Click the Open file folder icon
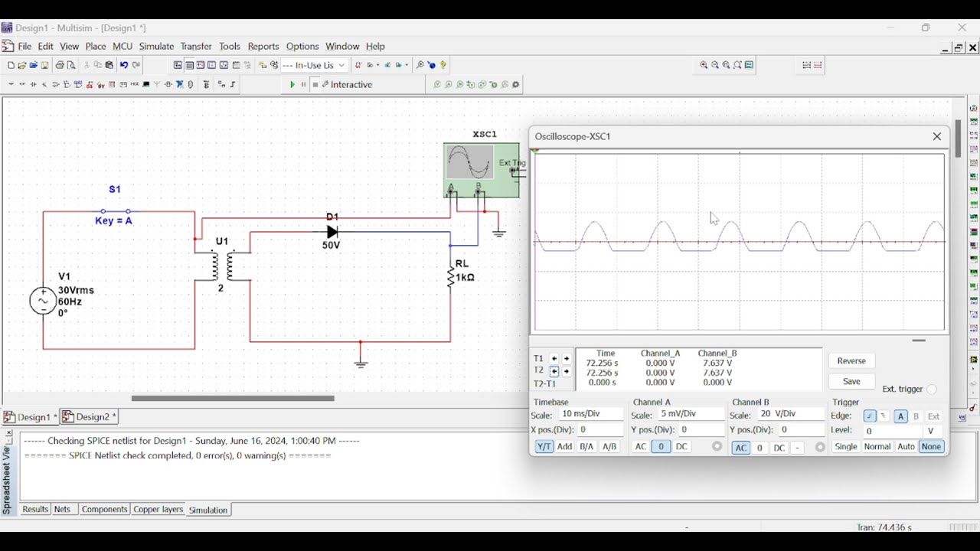The width and height of the screenshot is (980, 551). point(22,65)
